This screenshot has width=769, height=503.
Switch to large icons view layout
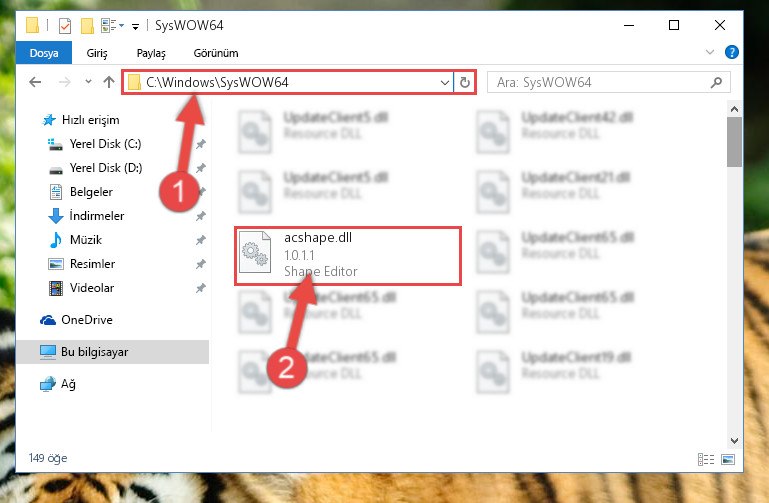coord(728,459)
